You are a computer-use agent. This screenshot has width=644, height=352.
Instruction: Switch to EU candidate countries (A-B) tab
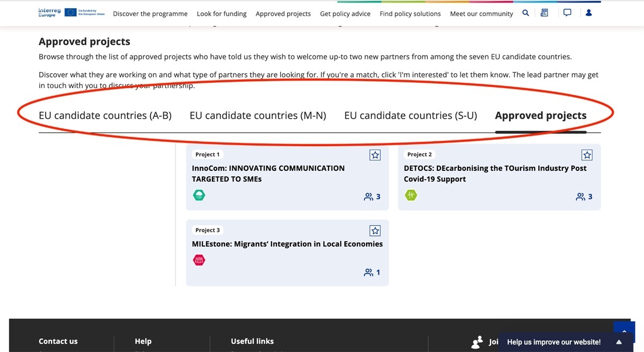[x=105, y=116]
